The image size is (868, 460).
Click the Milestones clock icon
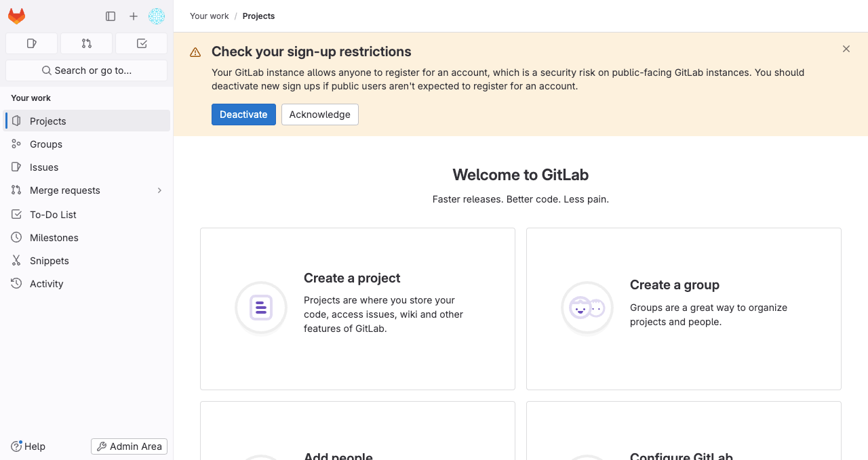(16, 238)
